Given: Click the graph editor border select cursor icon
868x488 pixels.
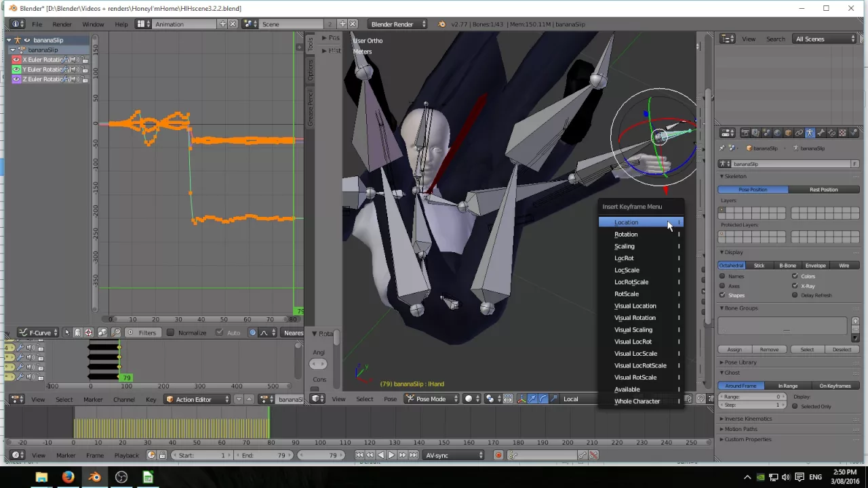Looking at the screenshot, I should click(66, 333).
